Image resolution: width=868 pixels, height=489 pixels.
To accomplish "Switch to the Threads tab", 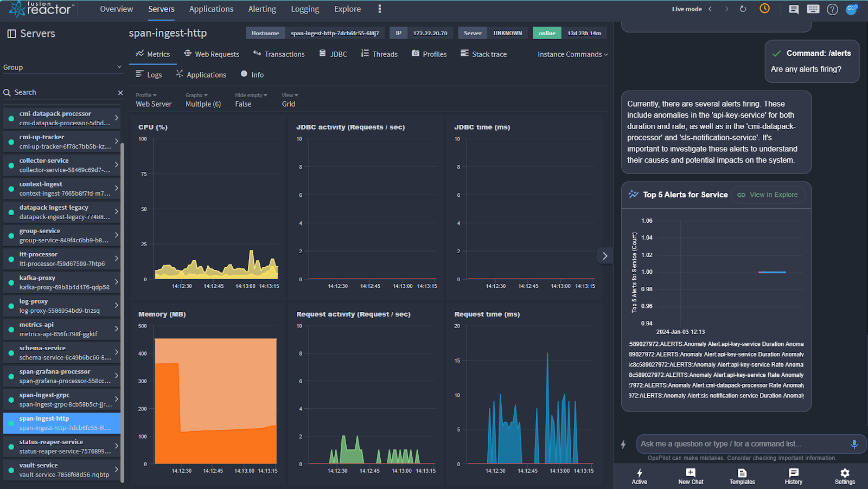I will (379, 54).
